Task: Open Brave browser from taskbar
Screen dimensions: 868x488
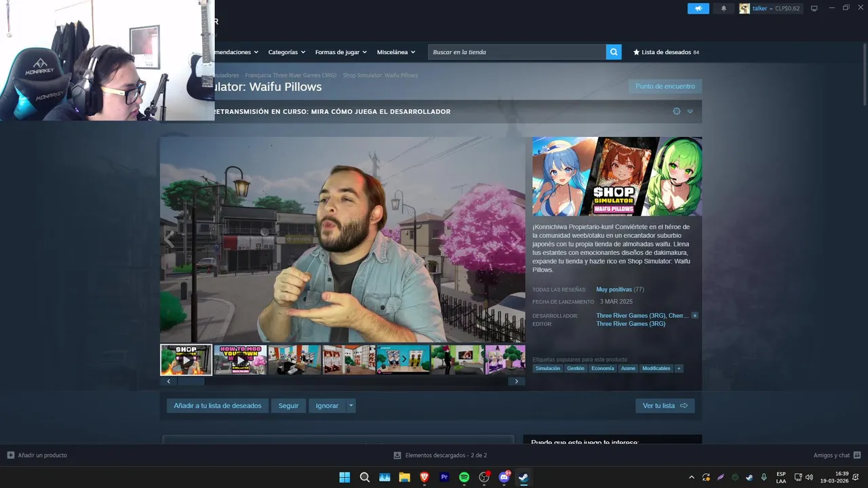Action: coord(425,477)
